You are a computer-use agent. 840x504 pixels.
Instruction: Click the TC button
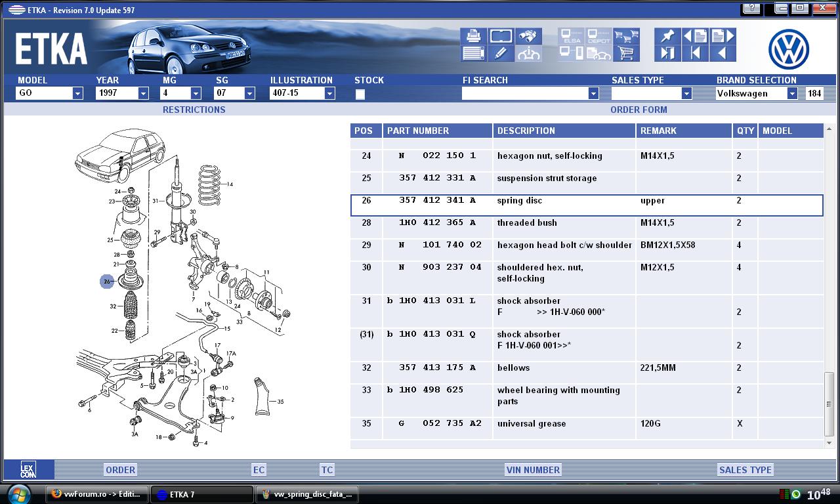tap(327, 470)
